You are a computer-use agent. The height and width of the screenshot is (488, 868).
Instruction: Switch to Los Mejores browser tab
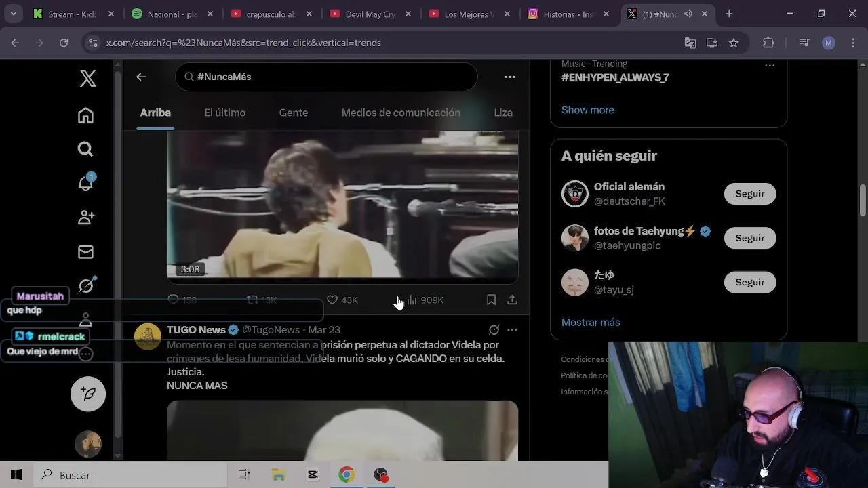469,14
